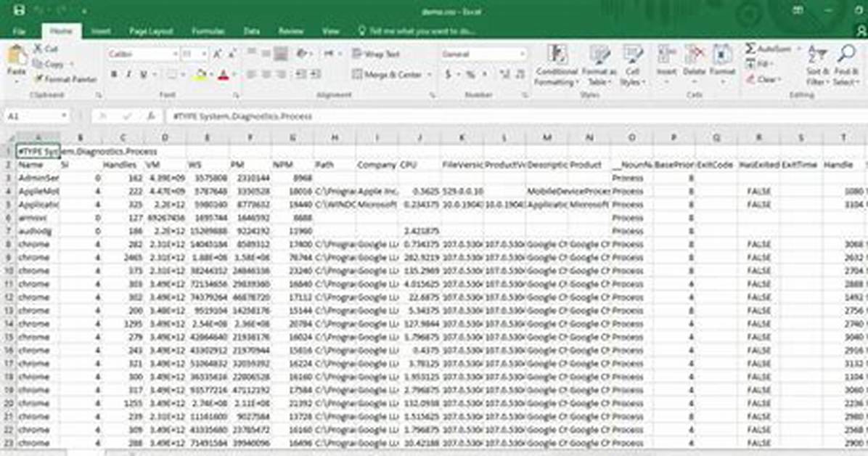Click the Paste clipboard icon

(x=17, y=56)
